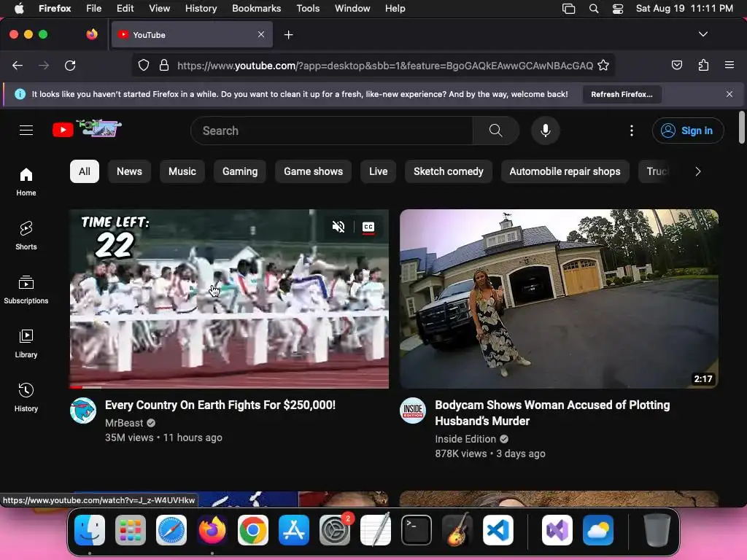Toggle closed captions on preview
747x560 pixels.
368,227
